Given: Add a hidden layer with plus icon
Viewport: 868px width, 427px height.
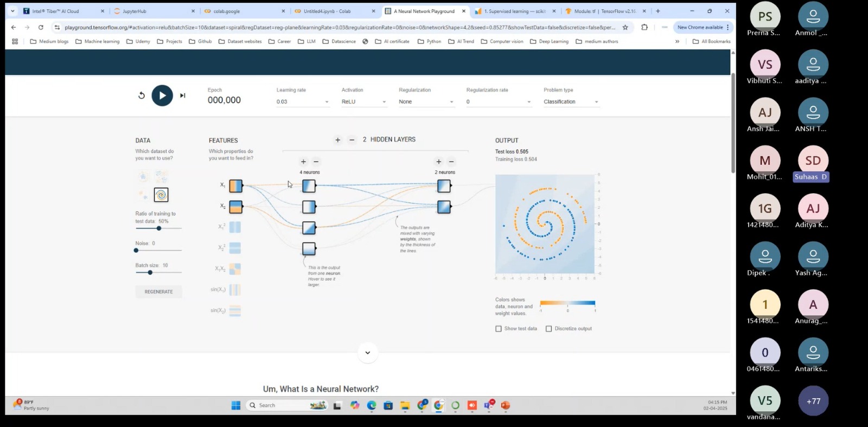Looking at the screenshot, I should pyautogui.click(x=337, y=140).
